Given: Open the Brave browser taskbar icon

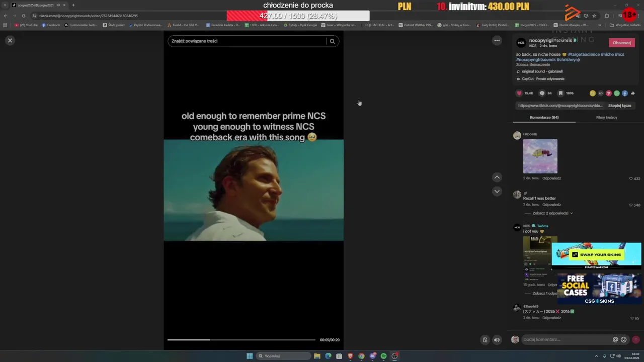Looking at the screenshot, I should pos(350,356).
